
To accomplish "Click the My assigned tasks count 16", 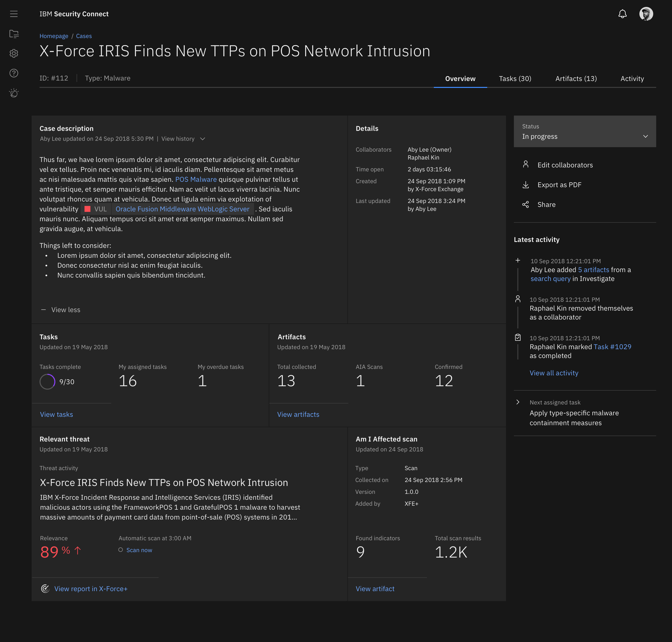I will (x=128, y=381).
